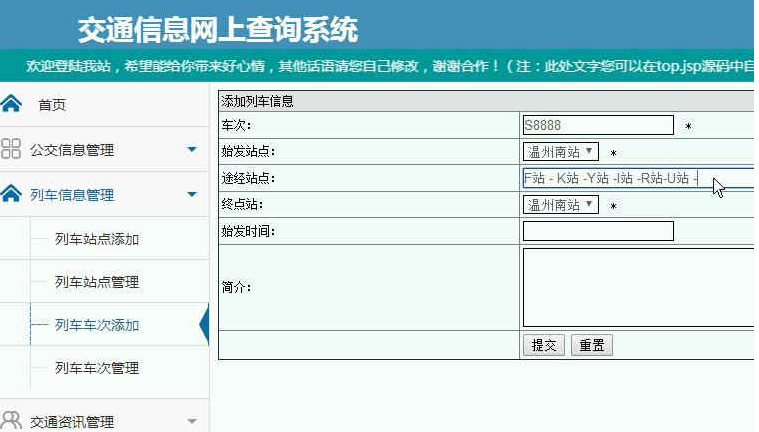Open the 公交信息管理 sidebar section
Screen dimensions: 759x432
[72, 150]
